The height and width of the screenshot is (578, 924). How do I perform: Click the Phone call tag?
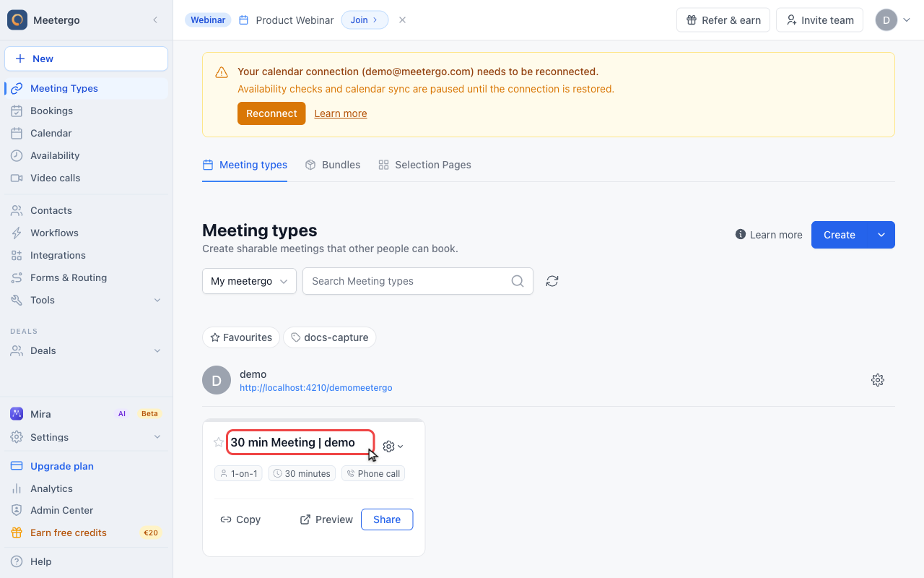(373, 474)
